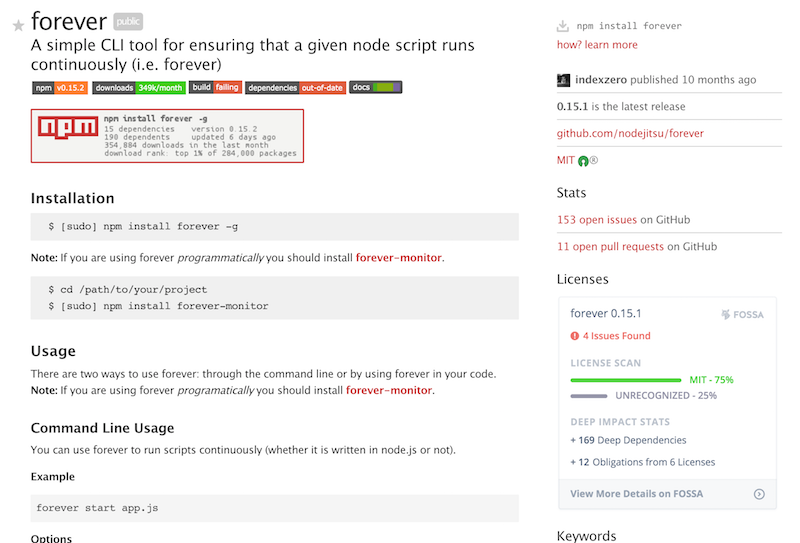
Task: Click the Keywords heading
Action: coord(586,536)
